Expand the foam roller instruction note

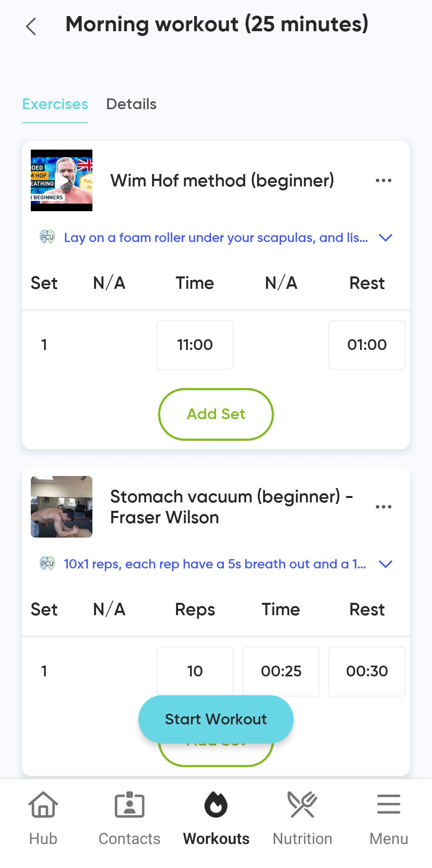coord(386,238)
